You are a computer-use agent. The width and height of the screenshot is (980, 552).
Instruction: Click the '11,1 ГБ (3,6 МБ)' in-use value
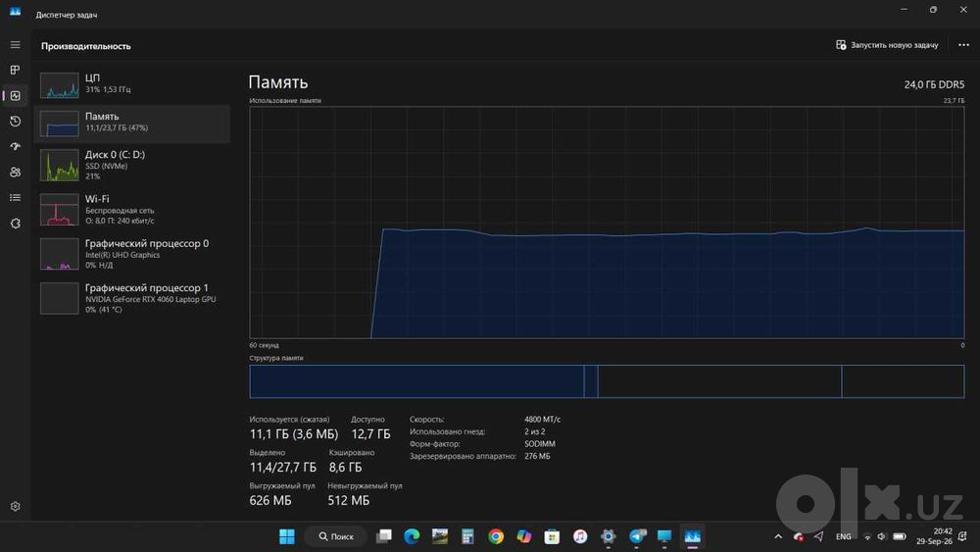click(x=294, y=433)
